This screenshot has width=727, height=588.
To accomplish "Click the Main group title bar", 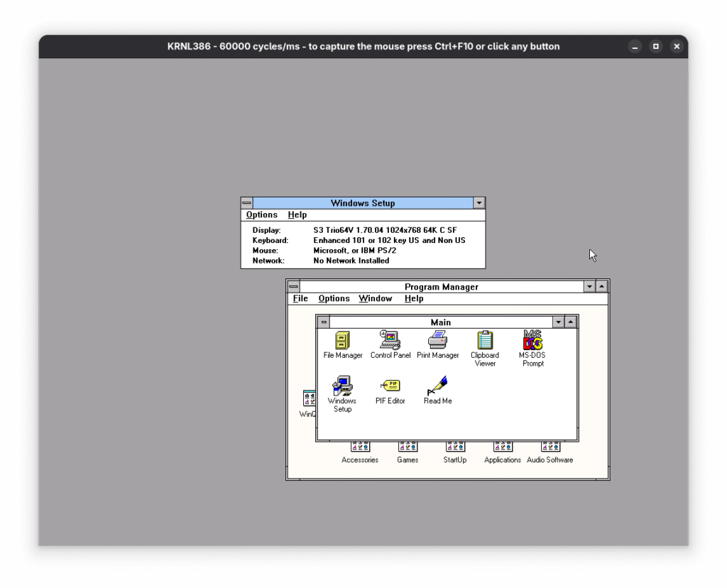I will 440,322.
